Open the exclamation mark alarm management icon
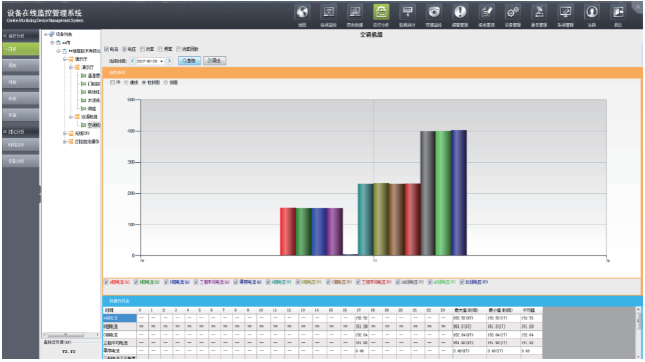This screenshot has height=362, width=645. click(x=460, y=12)
